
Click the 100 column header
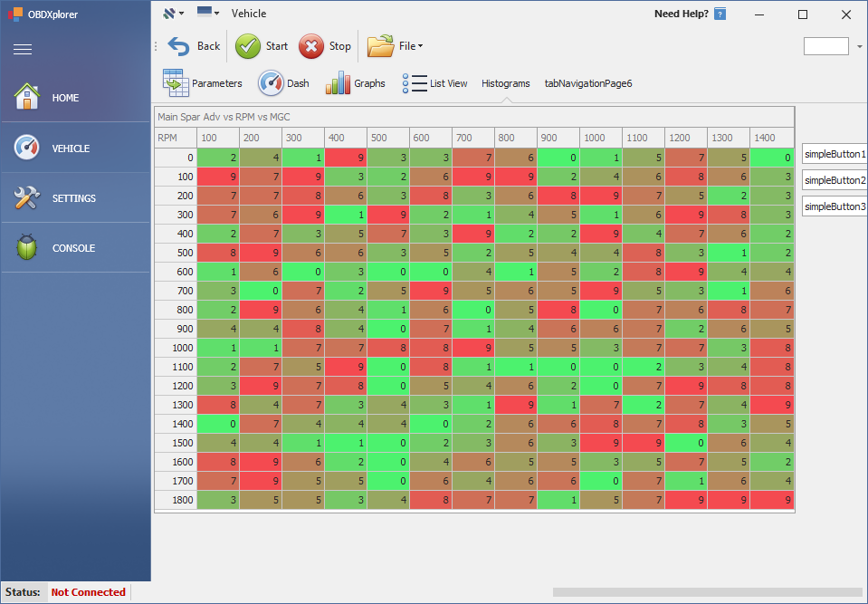(x=218, y=138)
